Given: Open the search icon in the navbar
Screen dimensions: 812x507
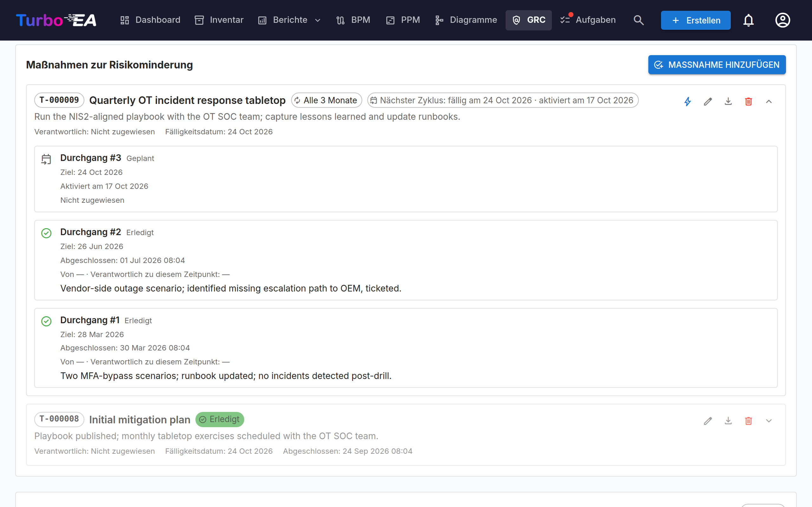Looking at the screenshot, I should [x=638, y=20].
